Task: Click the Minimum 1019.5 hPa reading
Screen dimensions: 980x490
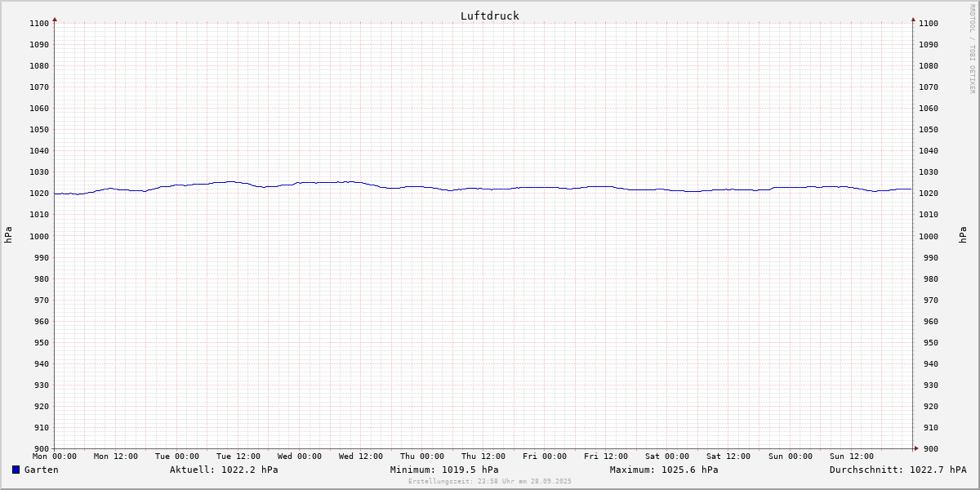Action: (443, 470)
